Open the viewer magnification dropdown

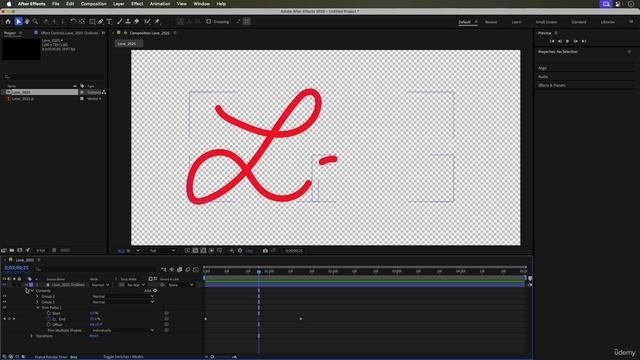point(129,251)
